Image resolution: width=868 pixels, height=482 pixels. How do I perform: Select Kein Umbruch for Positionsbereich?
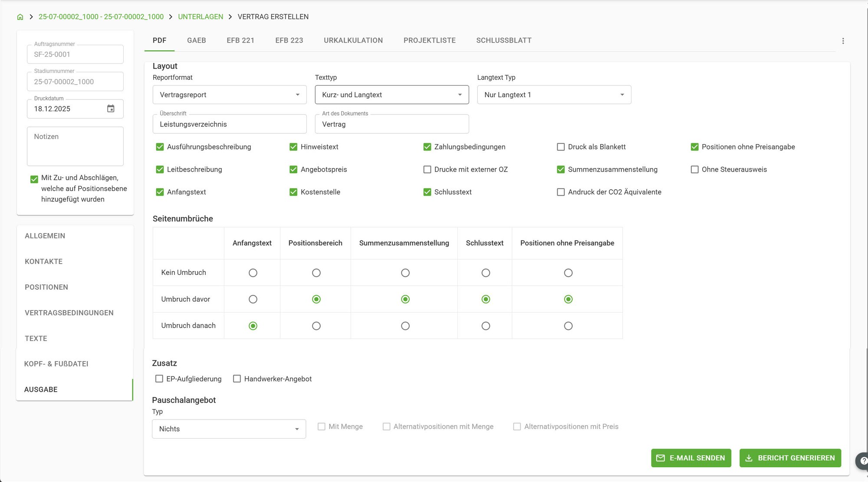point(316,273)
